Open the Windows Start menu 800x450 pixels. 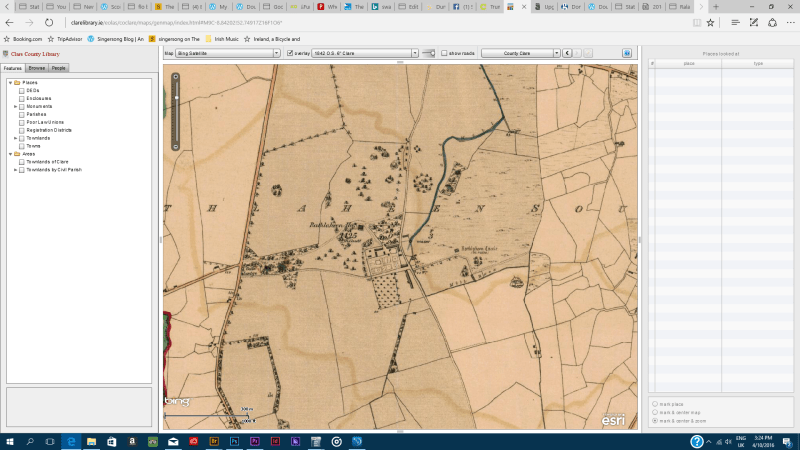pos(8,441)
